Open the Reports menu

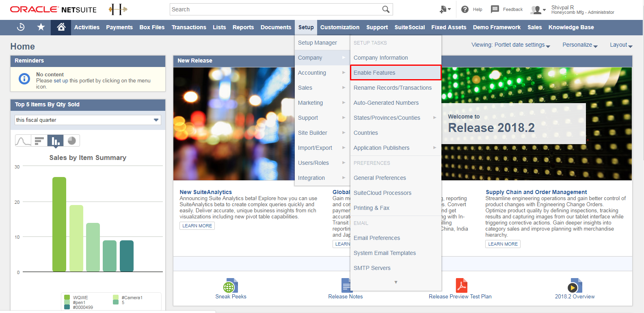(x=243, y=27)
